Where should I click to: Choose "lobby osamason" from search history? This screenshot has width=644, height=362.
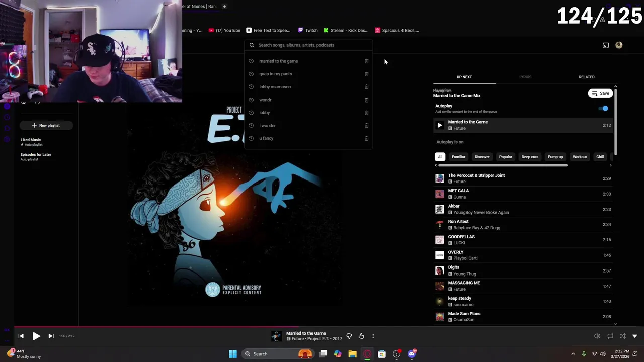click(x=275, y=87)
